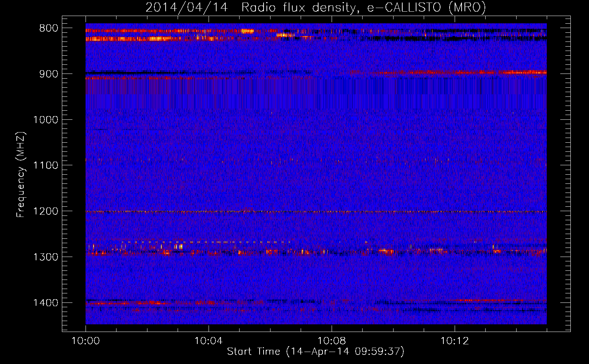Click the '1400' frequency axis label
The height and width of the screenshot is (364, 589).
46,303
